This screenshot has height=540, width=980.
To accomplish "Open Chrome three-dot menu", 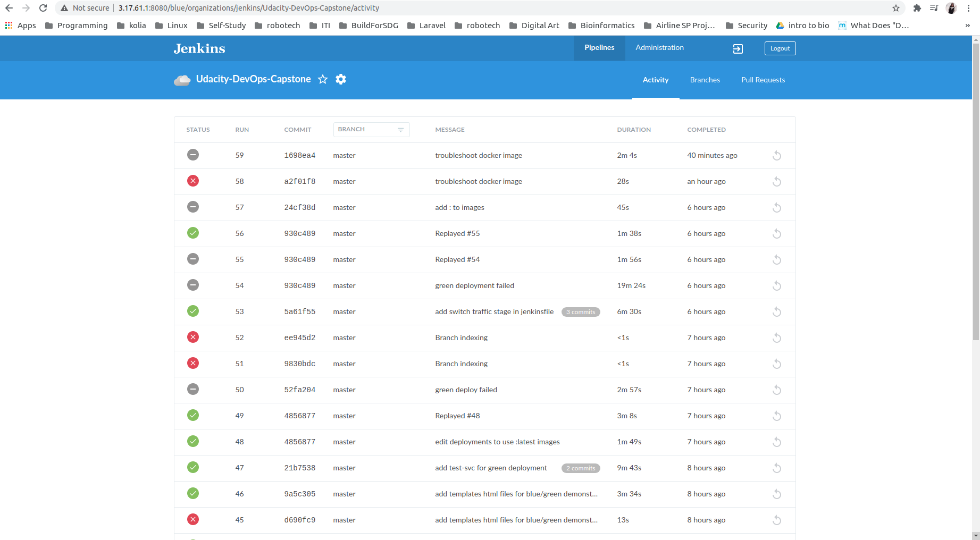I will pyautogui.click(x=969, y=8).
